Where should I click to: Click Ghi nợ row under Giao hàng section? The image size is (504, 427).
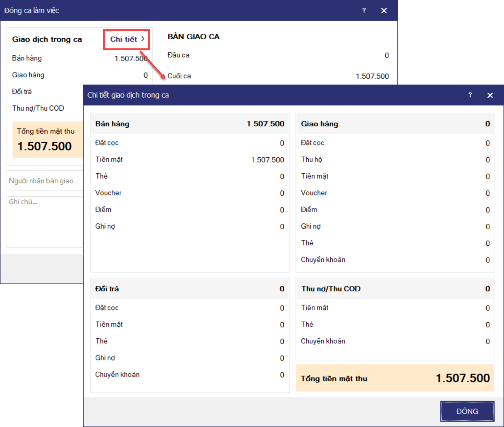395,227
